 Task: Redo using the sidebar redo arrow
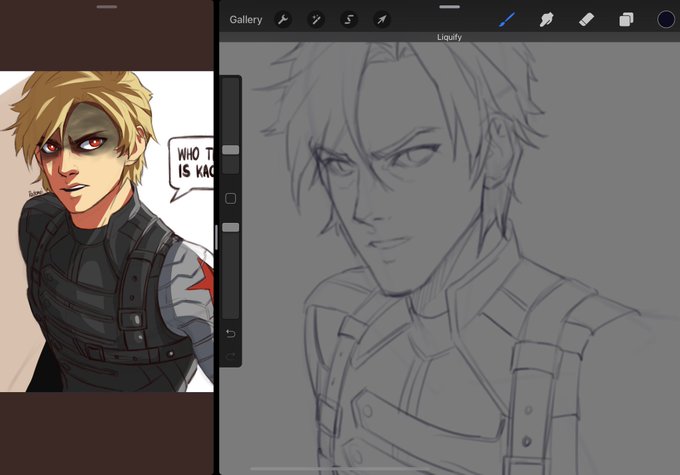231,357
